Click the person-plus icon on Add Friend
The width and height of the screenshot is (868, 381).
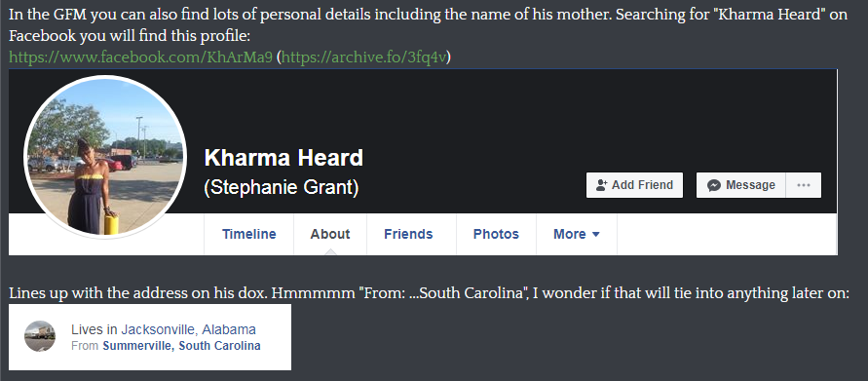[601, 185]
